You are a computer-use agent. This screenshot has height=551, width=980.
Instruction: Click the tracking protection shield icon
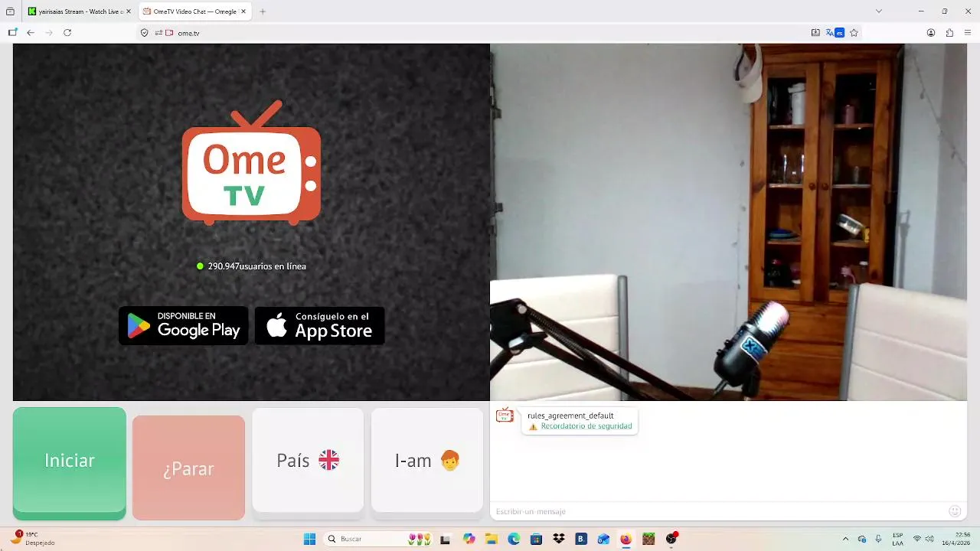point(145,33)
